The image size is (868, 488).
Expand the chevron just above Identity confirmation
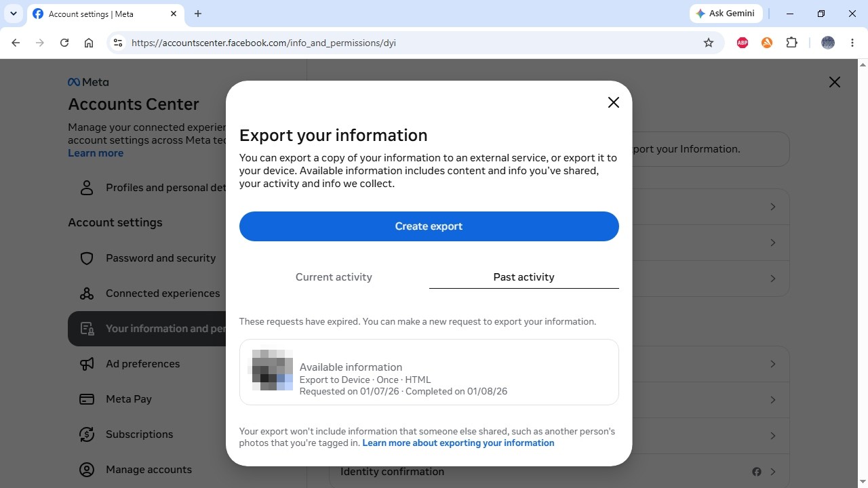tap(772, 436)
